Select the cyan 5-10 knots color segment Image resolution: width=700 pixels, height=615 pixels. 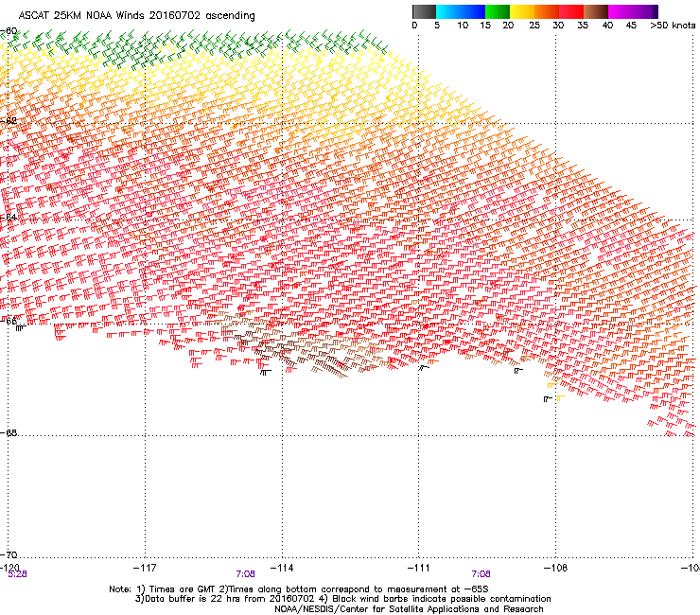pyautogui.click(x=448, y=11)
